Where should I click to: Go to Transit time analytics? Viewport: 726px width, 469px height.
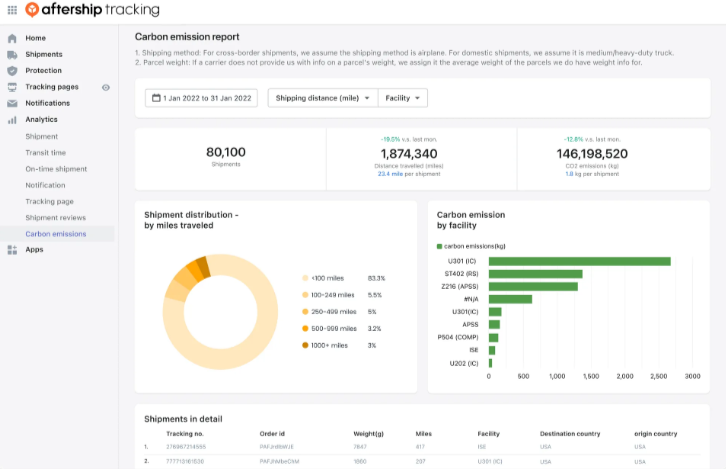46,153
